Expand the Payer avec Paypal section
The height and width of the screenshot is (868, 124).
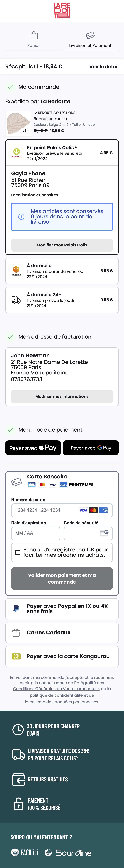(62, 609)
